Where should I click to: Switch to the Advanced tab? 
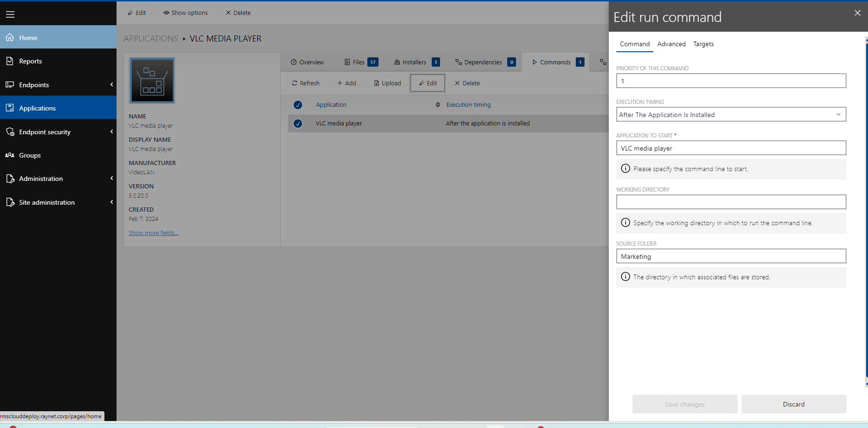671,44
